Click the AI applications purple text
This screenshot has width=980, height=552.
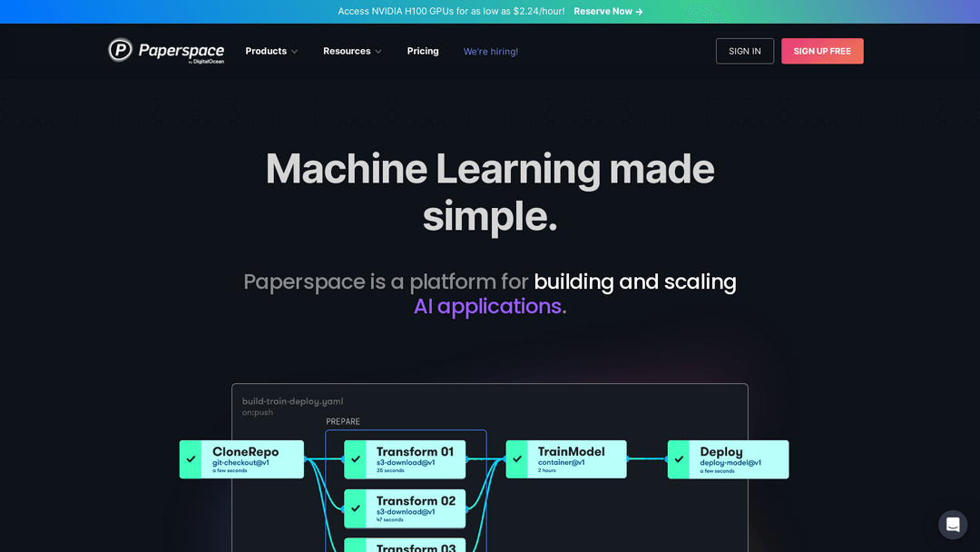pyautogui.click(x=487, y=306)
